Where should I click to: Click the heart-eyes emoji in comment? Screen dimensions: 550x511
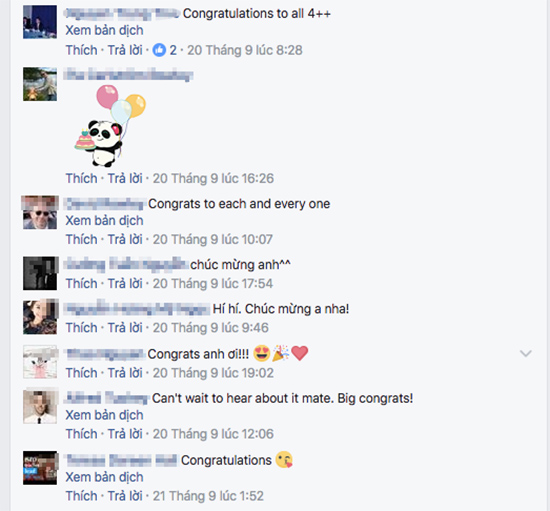(262, 353)
